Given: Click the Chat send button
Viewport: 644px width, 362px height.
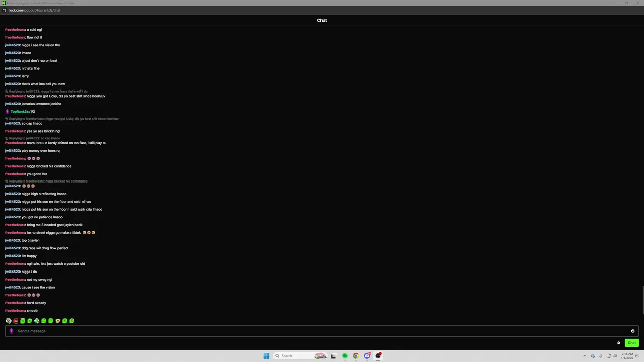Looking at the screenshot, I should tap(632, 343).
